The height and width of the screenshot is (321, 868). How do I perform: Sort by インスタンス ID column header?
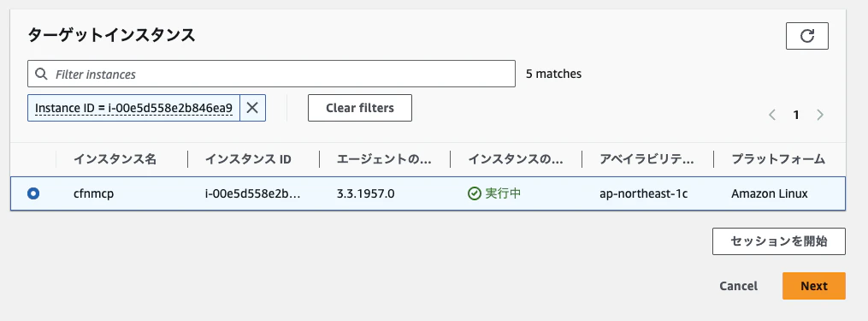click(248, 160)
